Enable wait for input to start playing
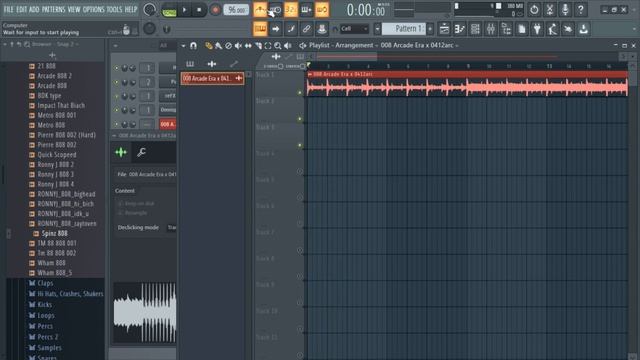Screen dimensions: 640x360 point(275,9)
